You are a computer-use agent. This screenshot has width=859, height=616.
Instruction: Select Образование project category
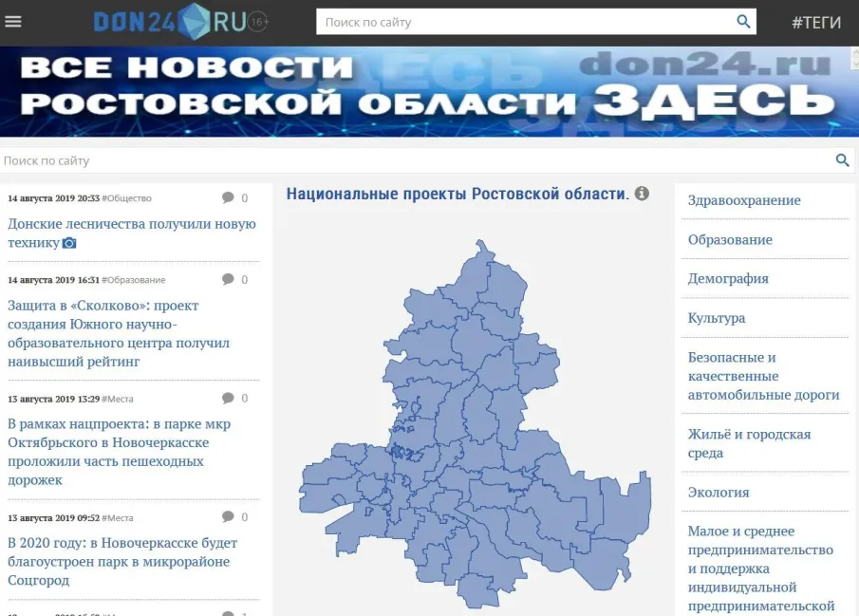(x=730, y=239)
